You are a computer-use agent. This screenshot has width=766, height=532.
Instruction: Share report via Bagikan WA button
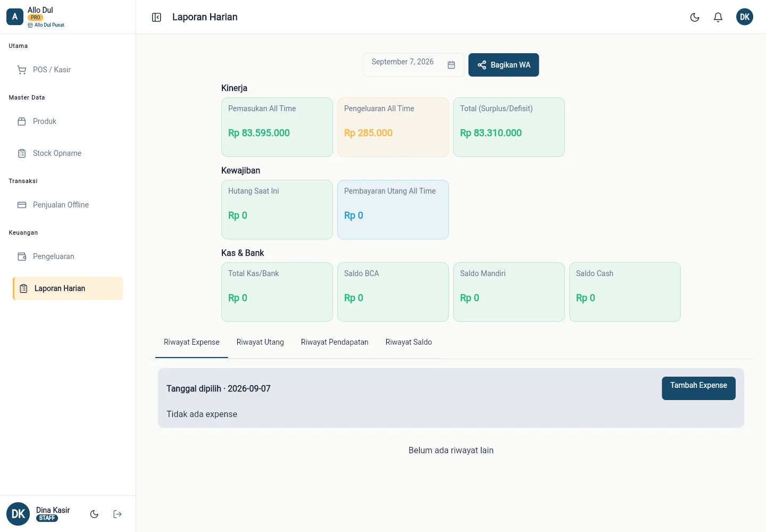coord(504,65)
